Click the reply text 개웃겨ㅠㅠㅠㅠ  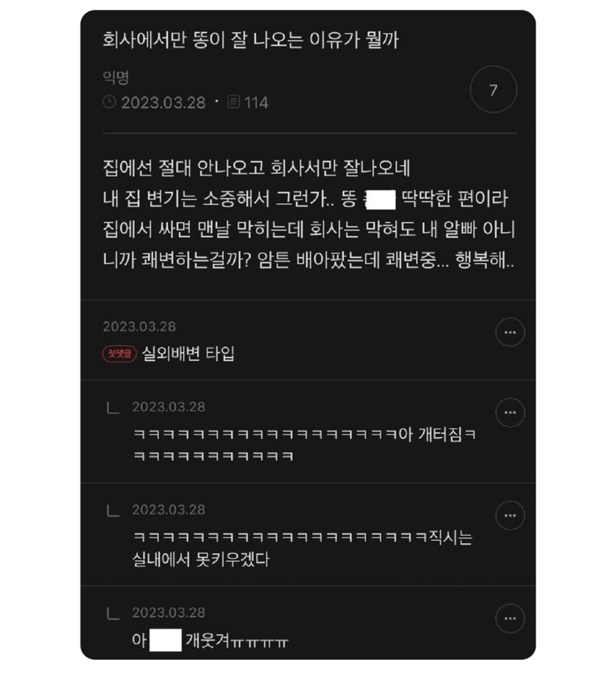coord(237,640)
